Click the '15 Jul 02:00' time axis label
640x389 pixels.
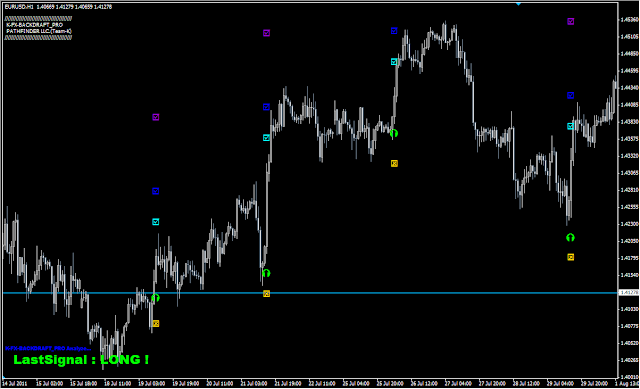point(49,384)
